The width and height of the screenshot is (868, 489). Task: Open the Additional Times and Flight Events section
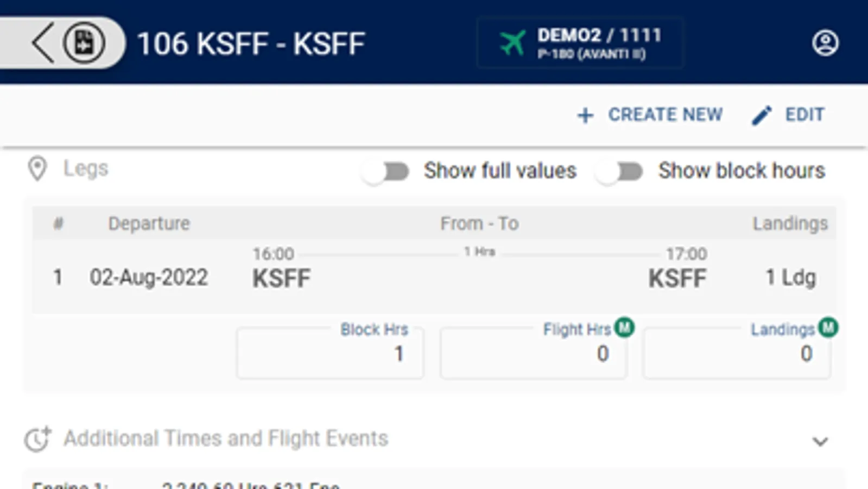[226, 438]
